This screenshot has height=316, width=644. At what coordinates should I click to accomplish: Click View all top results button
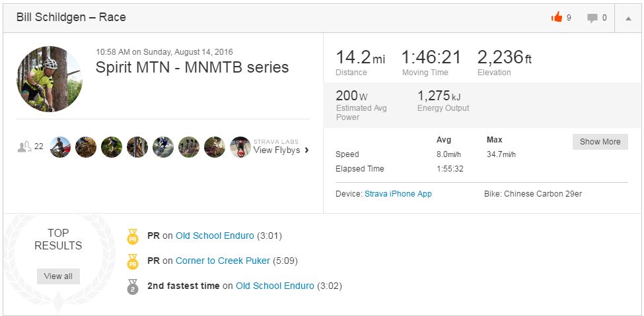click(x=58, y=276)
